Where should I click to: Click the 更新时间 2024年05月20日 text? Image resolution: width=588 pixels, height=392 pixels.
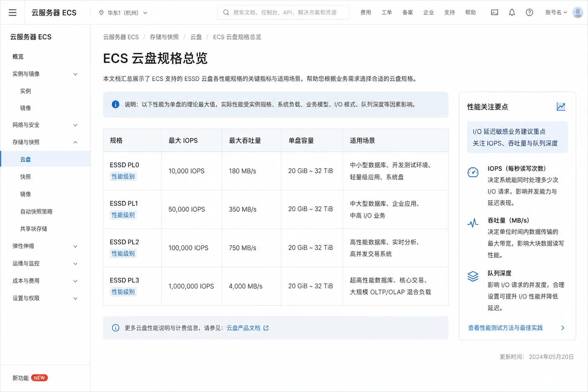point(537,357)
